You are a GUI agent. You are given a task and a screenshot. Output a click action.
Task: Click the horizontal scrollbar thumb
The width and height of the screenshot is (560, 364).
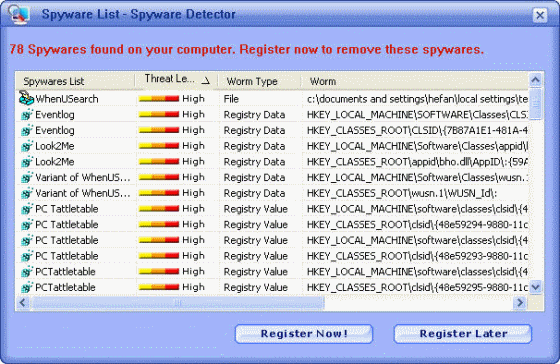tap(178, 303)
